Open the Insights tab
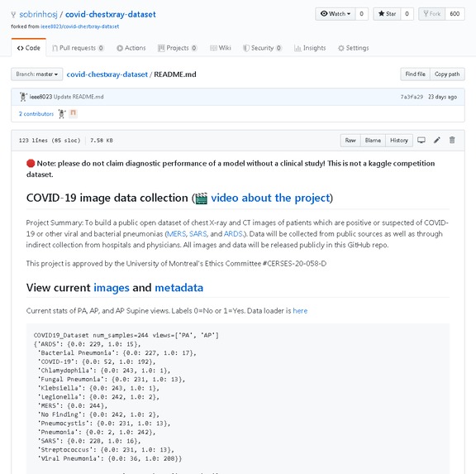Viewport: 476px width, 474px height. (x=310, y=48)
